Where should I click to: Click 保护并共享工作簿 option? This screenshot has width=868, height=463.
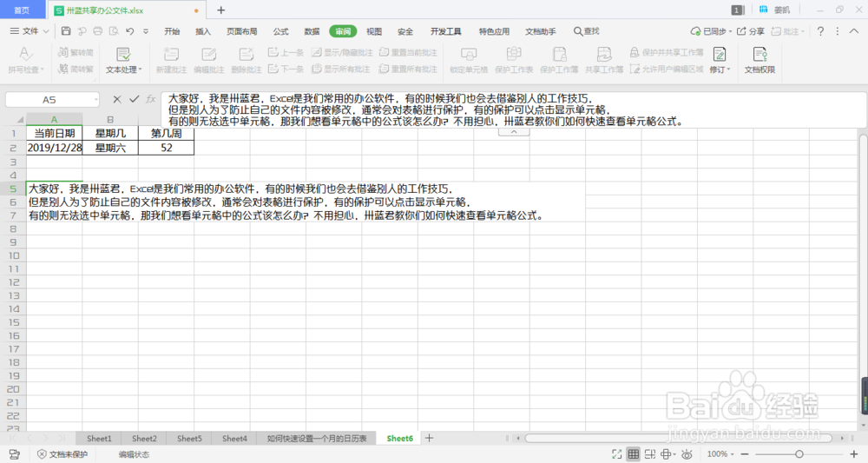tap(667, 52)
